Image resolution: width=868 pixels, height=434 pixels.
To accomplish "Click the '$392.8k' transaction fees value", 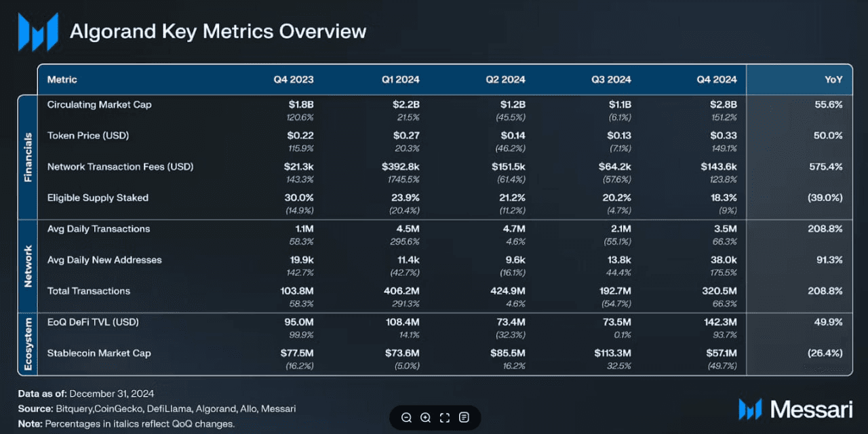I will point(400,167).
